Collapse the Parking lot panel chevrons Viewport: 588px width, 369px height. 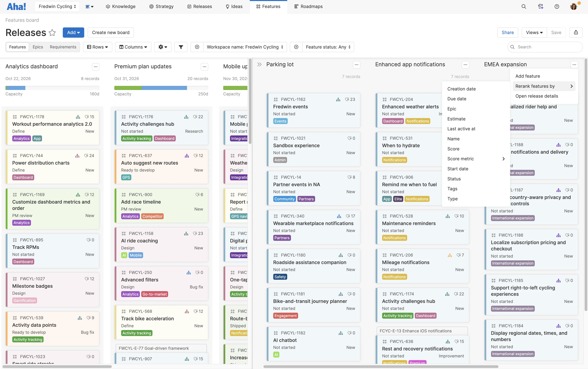click(x=259, y=64)
